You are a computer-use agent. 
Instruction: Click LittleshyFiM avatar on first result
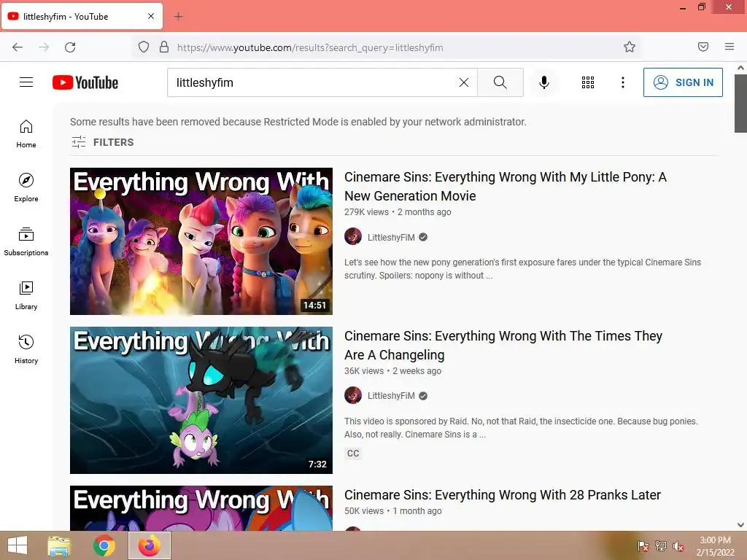click(x=353, y=236)
